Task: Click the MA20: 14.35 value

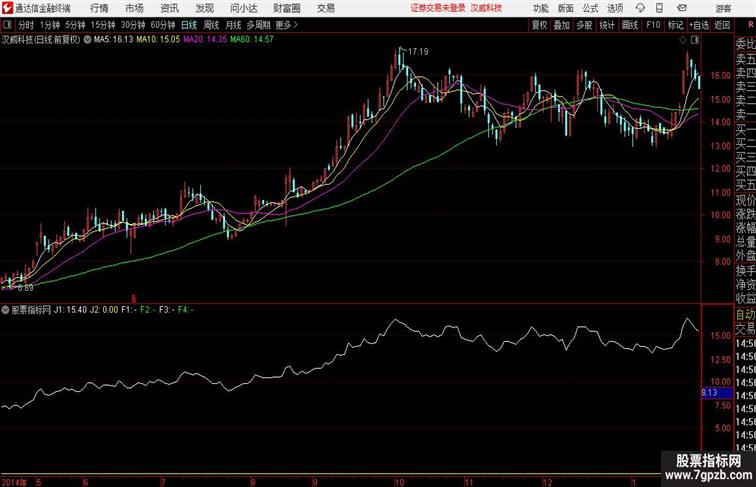Action: 205,40
